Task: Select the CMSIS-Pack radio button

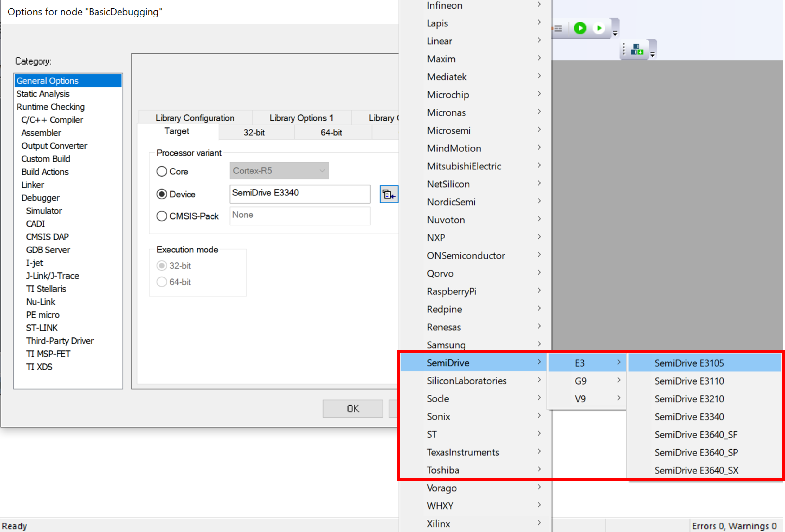Action: [162, 216]
